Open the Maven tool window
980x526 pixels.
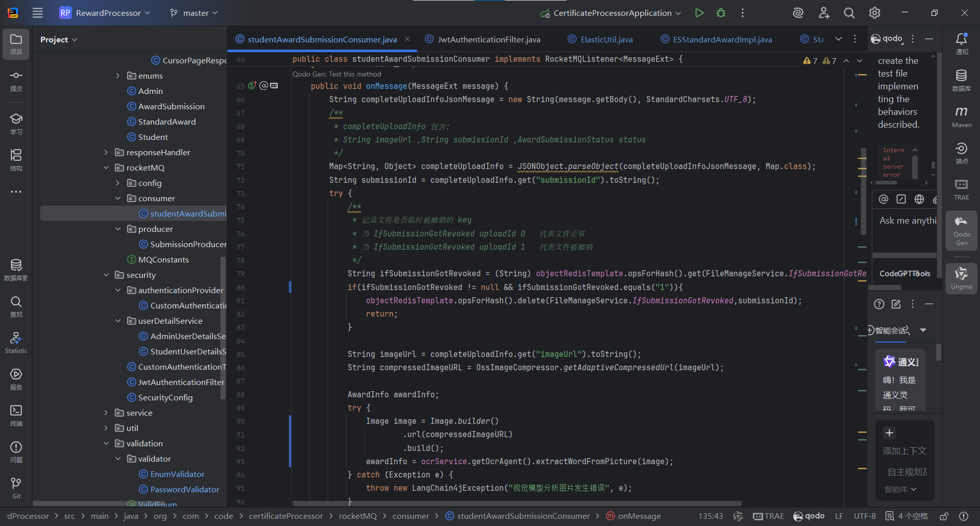(962, 117)
